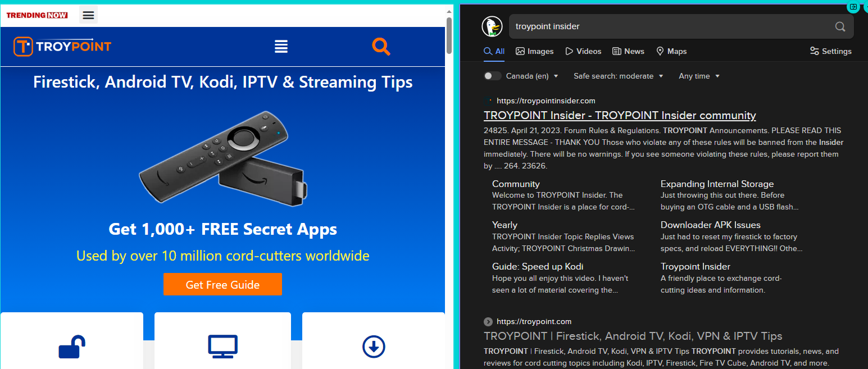Click the circled download arrow icon card
Viewport: 868px width, 369px height.
(x=374, y=346)
